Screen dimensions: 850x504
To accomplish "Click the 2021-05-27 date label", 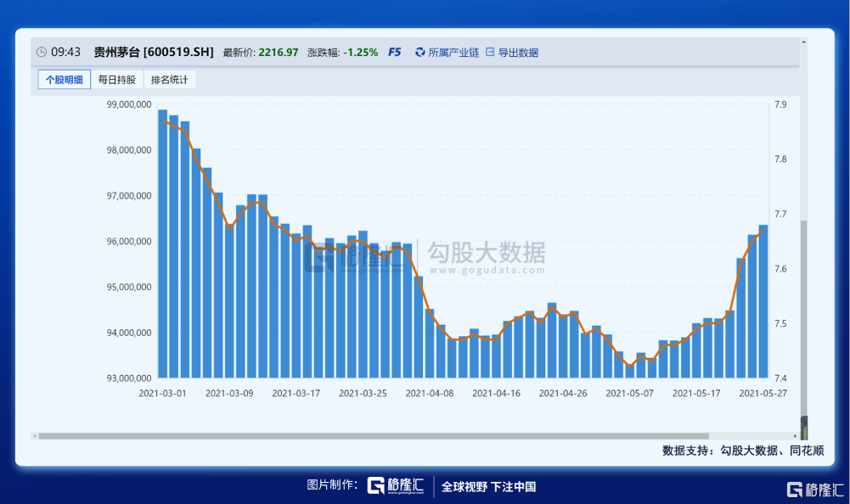I will (763, 394).
